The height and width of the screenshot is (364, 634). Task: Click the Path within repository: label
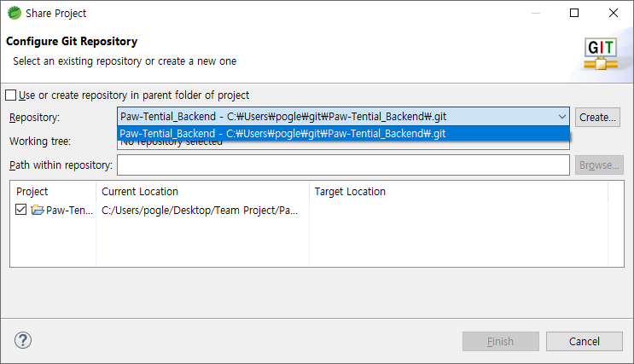61,165
